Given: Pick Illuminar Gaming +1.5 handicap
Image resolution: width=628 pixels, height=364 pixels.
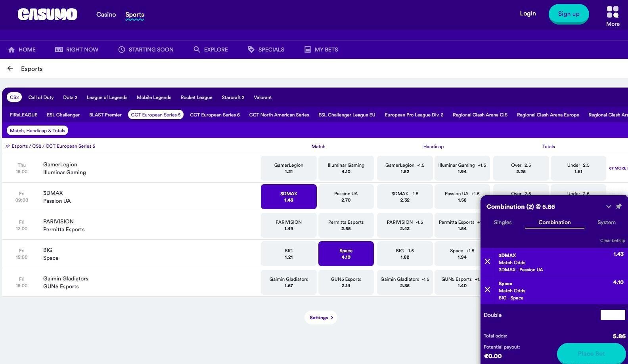Looking at the screenshot, I should pos(462,168).
